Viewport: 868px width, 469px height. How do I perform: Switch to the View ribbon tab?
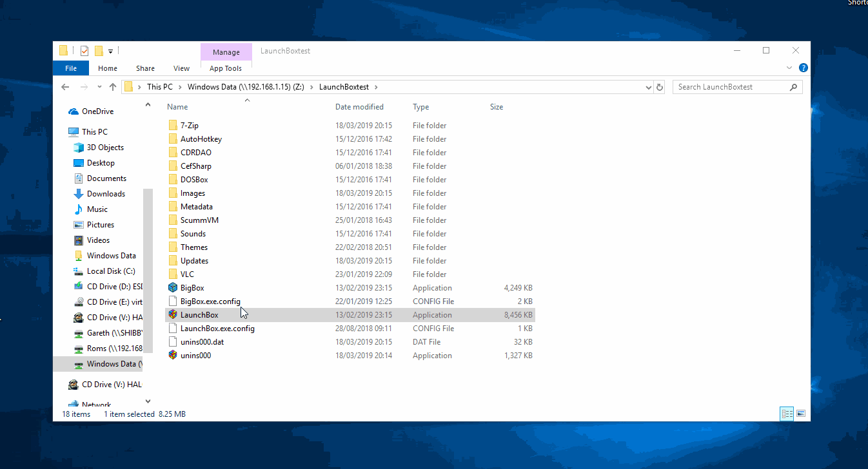tap(181, 68)
